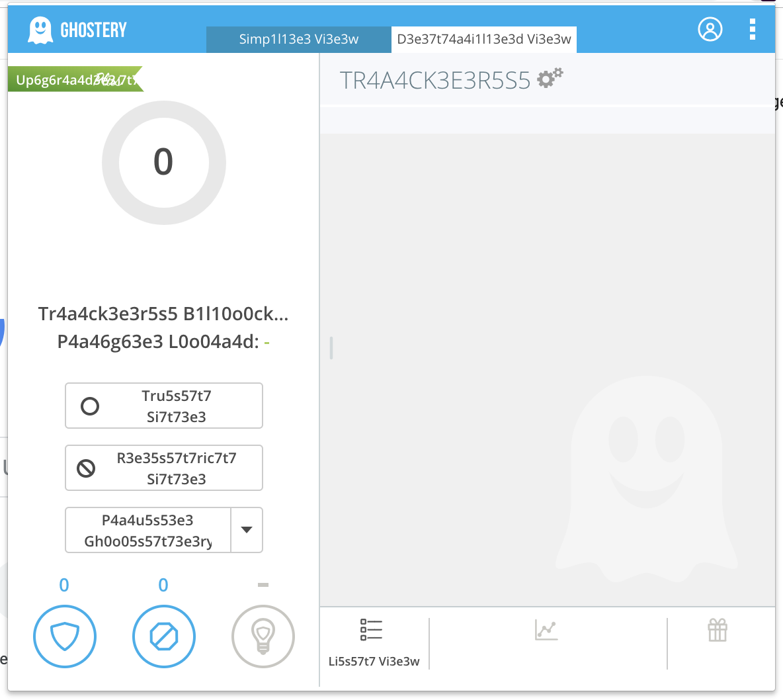
Task: Click the Ghostery ghost logo
Action: tap(40, 30)
